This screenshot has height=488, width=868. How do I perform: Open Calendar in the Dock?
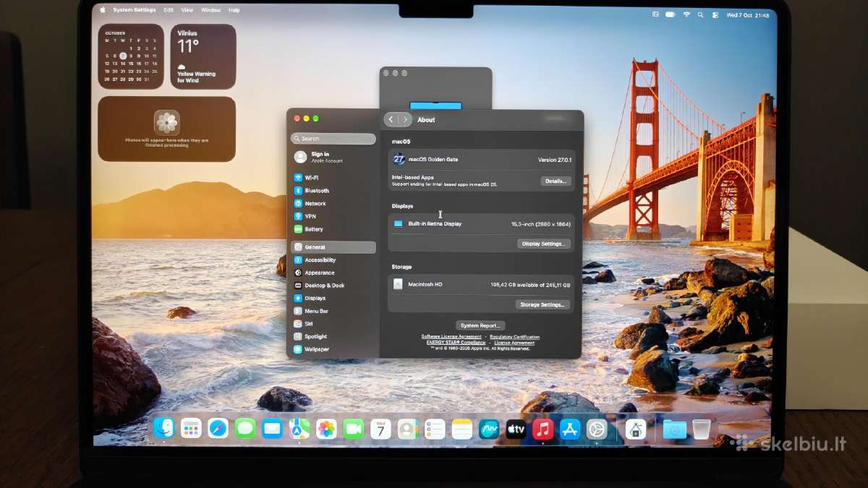pos(380,429)
